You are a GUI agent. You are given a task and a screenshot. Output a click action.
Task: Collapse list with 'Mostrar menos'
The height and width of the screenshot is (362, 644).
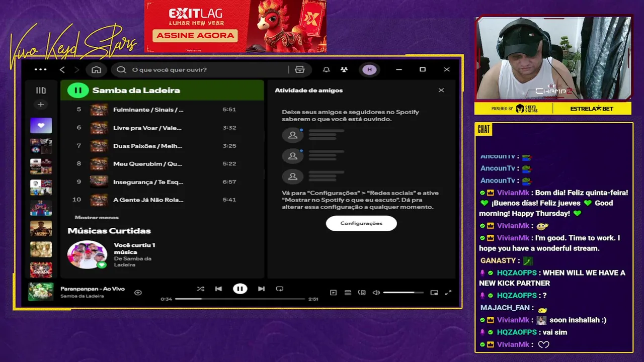pos(97,218)
